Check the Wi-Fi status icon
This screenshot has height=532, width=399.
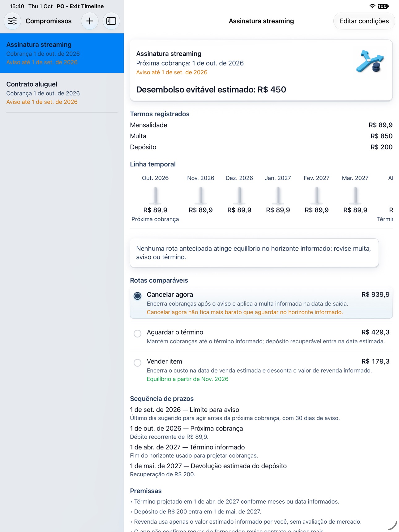pos(372,6)
